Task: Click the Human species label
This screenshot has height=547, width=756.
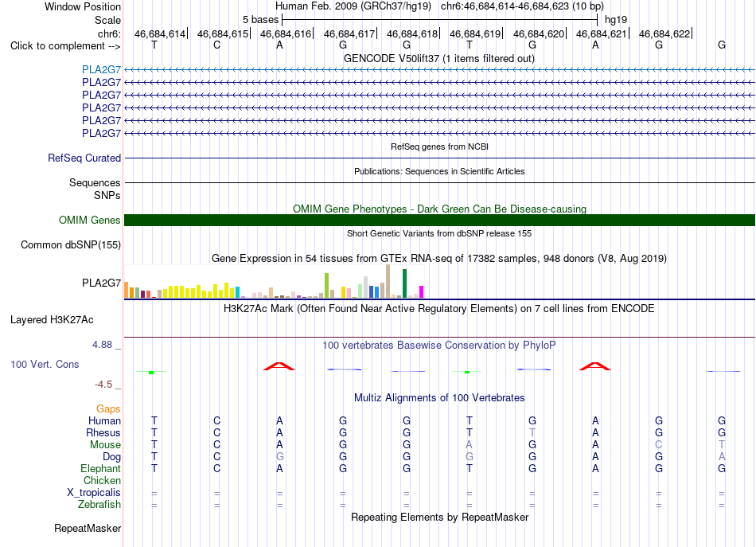Action: [104, 420]
